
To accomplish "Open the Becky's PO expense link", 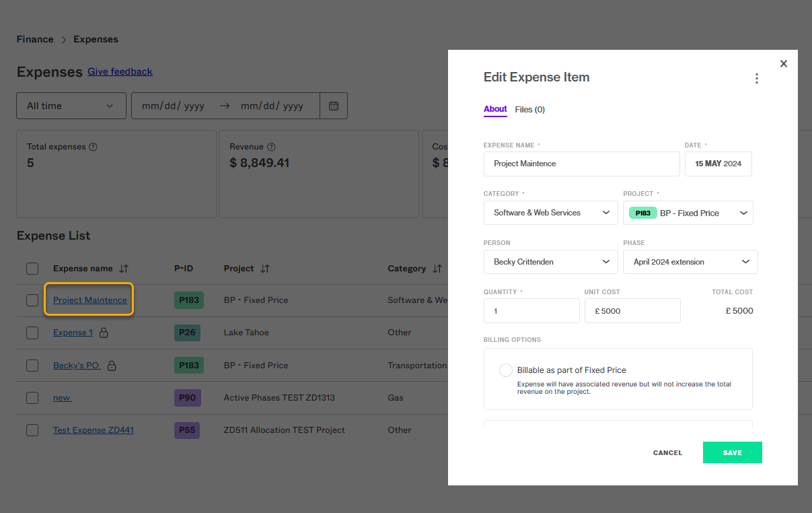I will [76, 366].
